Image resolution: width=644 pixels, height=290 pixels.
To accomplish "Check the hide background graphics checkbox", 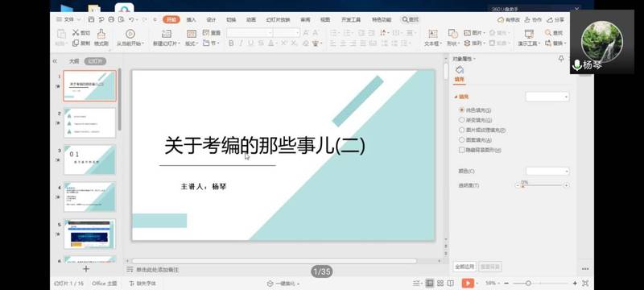I will [461, 150].
